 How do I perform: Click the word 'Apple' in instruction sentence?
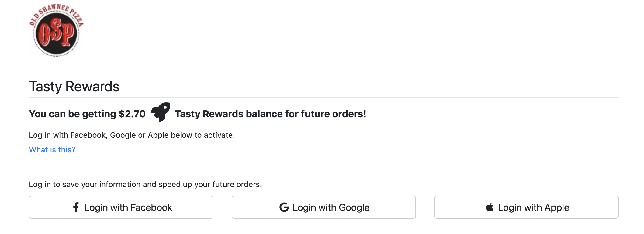point(158,135)
